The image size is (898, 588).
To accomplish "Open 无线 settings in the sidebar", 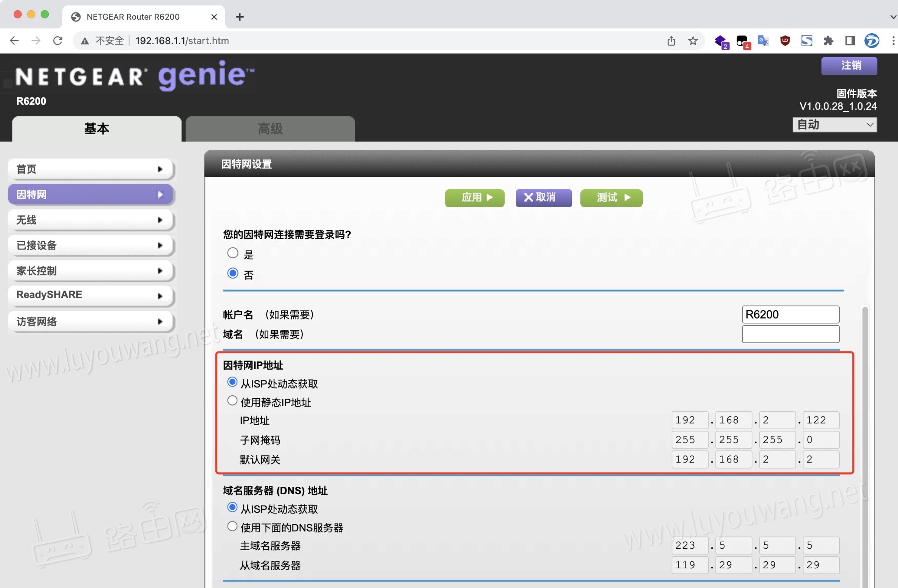I will (x=91, y=220).
